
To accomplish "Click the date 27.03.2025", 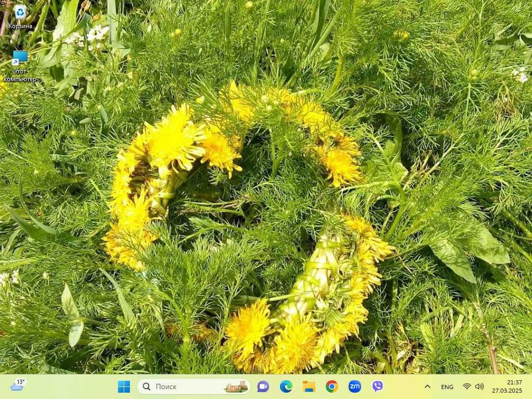I will pos(507,391).
